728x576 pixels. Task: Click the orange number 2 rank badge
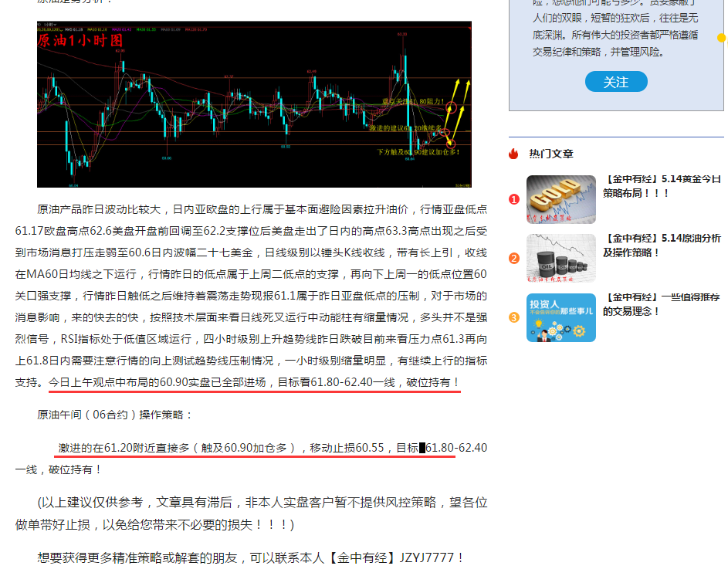click(514, 258)
